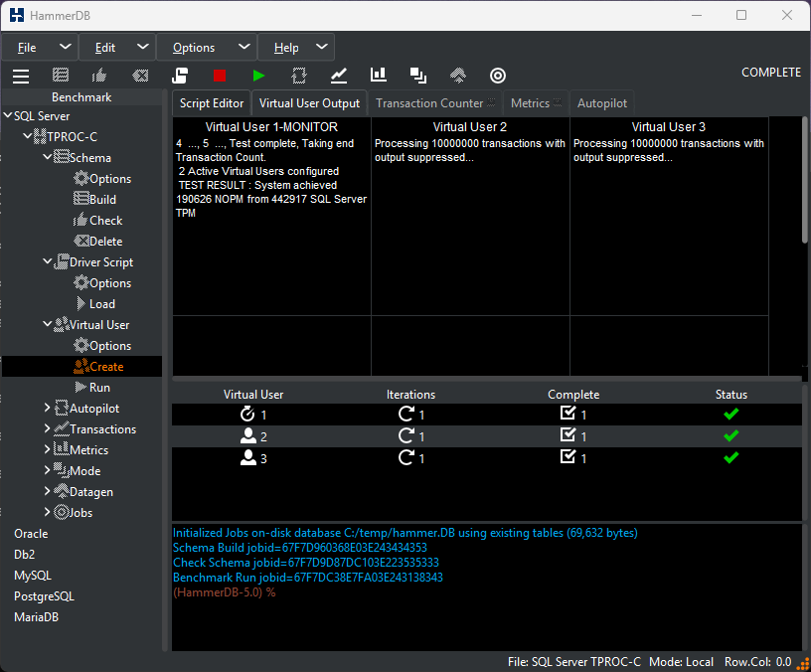Click the Load Driver Script toolbar icon
This screenshot has height=672, width=811.
pos(180,76)
